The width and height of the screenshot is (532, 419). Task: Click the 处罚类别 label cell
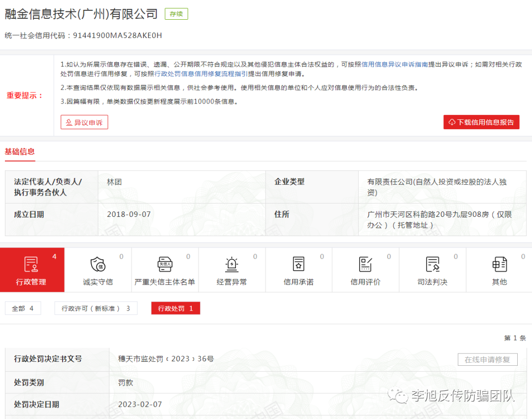click(x=57, y=383)
